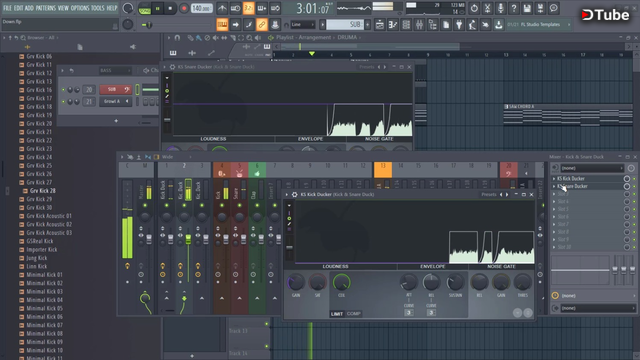The height and width of the screenshot is (360, 640).
Task: Click the save project floppy icon
Action: [x=527, y=8]
